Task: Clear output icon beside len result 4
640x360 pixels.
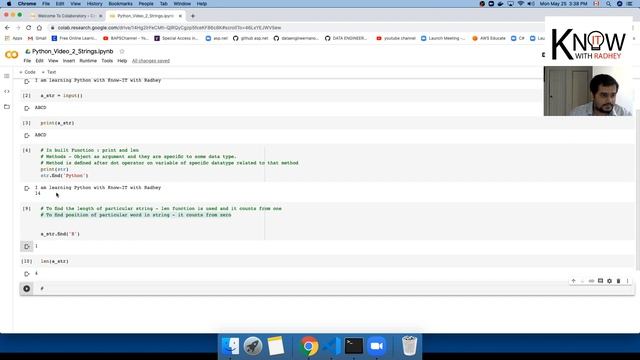Action: click(x=27, y=273)
